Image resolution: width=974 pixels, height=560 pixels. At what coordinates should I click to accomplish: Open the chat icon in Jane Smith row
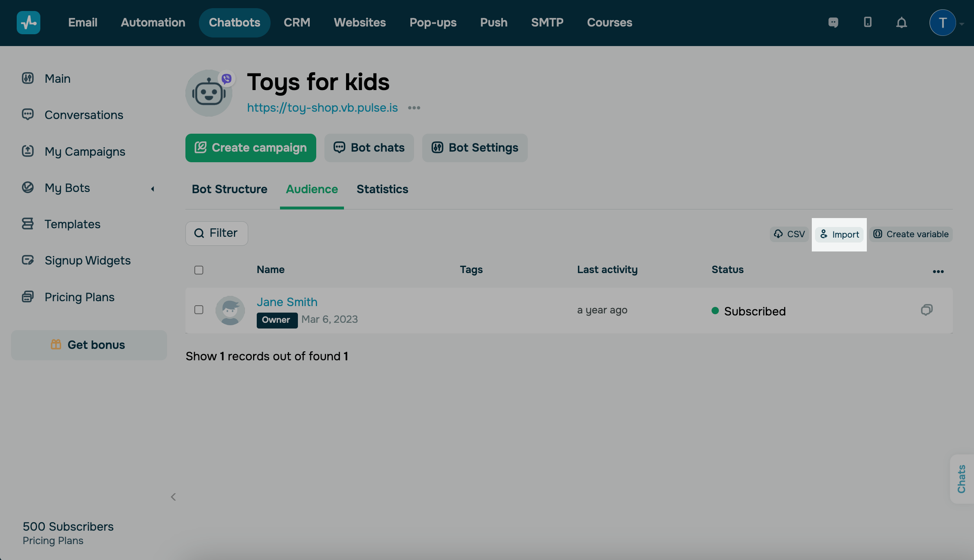(927, 310)
